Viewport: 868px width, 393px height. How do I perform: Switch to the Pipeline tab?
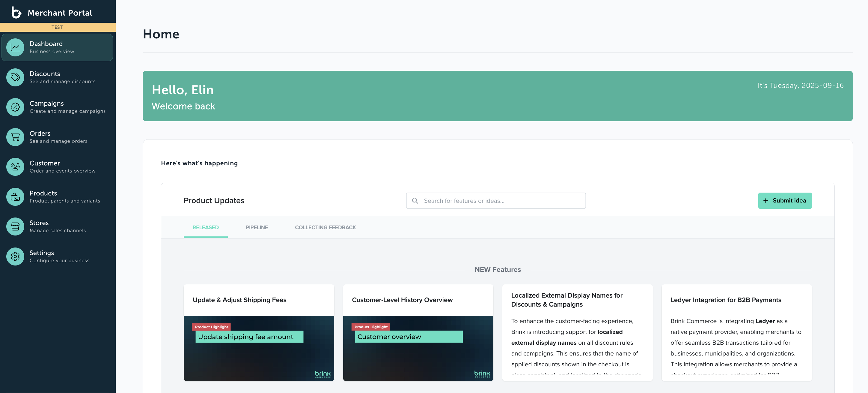(257, 227)
